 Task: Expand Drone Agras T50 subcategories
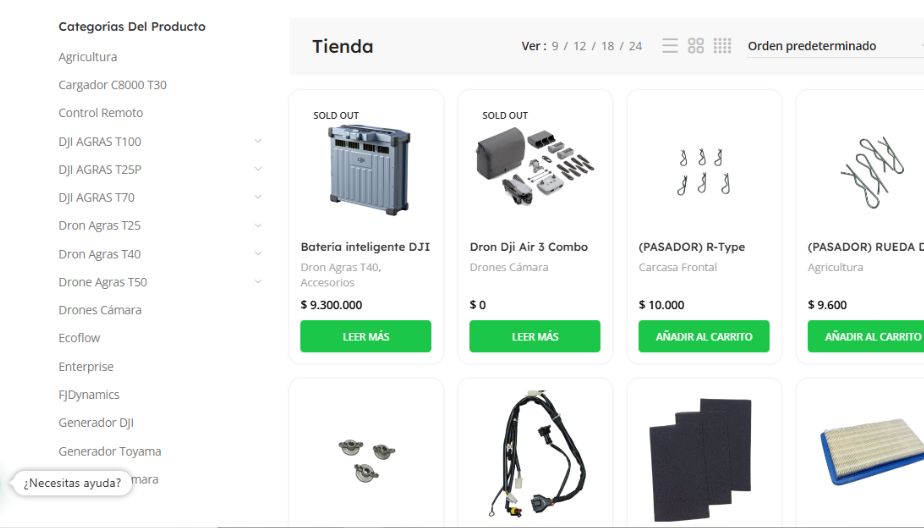pyautogui.click(x=258, y=282)
